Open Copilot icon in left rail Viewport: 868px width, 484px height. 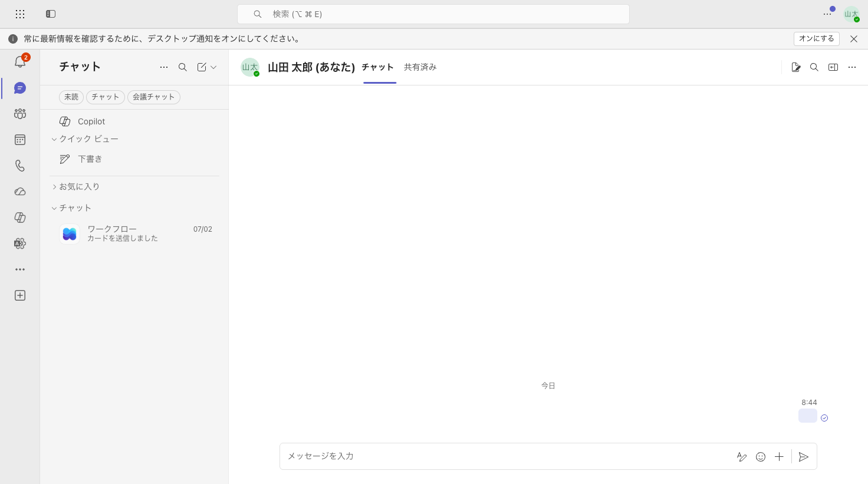point(20,218)
